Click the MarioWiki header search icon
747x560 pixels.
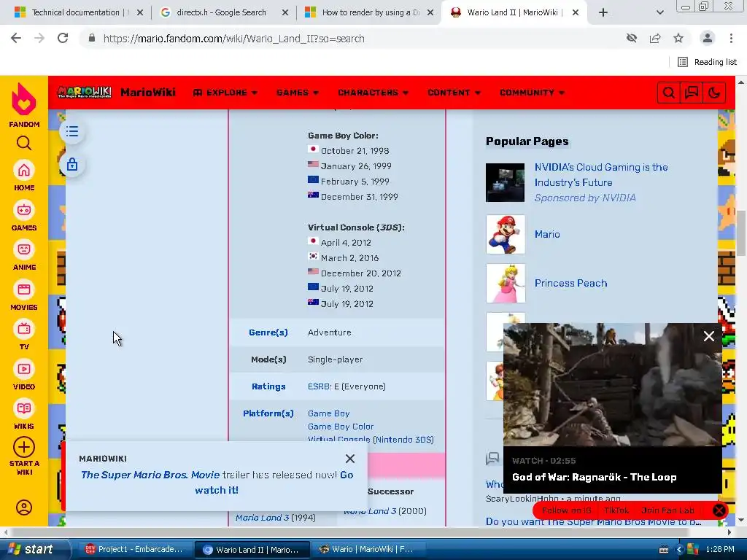tap(668, 93)
